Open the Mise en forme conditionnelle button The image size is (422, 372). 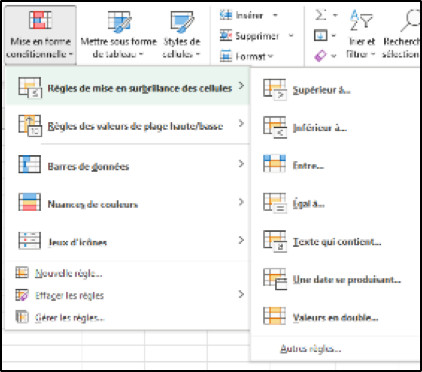pyautogui.click(x=40, y=35)
